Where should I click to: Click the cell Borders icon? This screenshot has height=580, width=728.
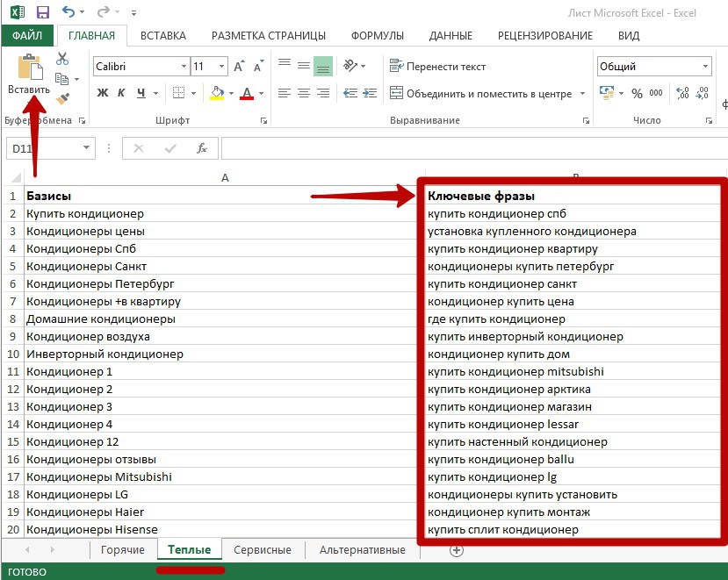click(x=179, y=93)
